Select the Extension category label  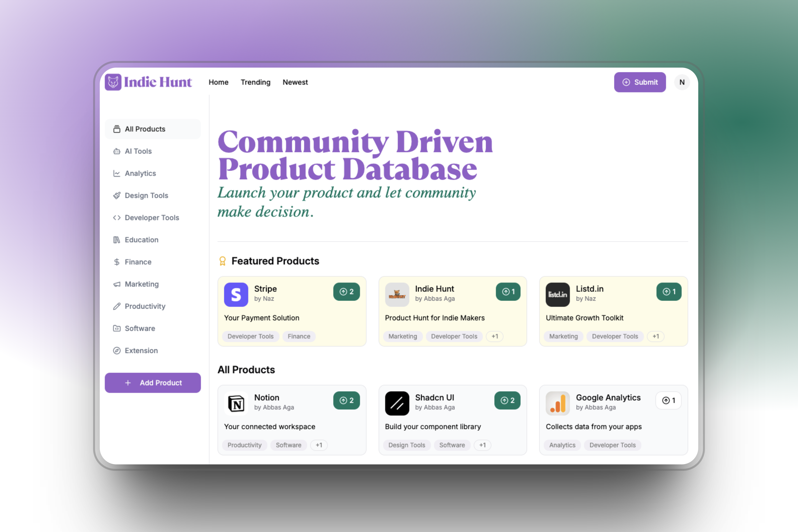tap(141, 351)
